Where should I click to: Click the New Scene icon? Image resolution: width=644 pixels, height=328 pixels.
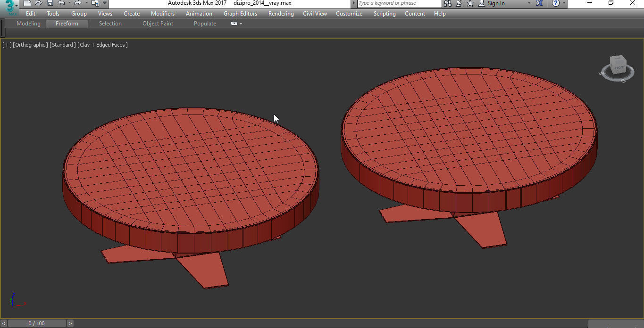[28, 3]
